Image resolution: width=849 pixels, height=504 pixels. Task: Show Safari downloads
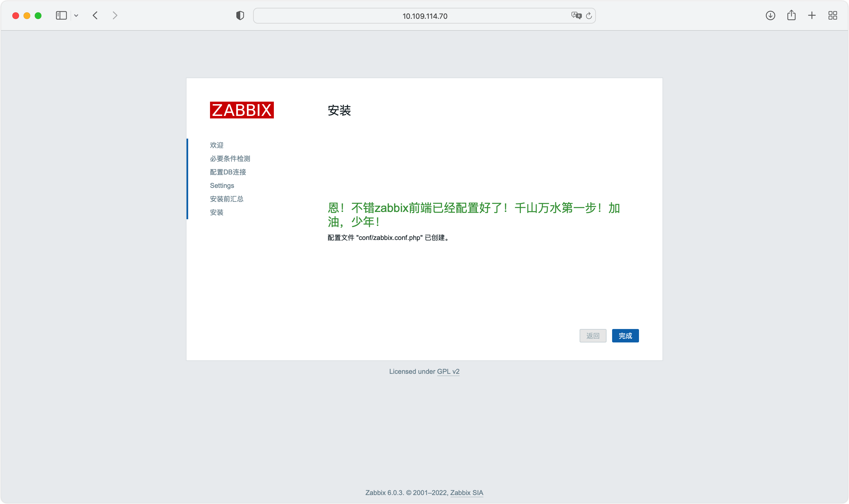click(770, 16)
